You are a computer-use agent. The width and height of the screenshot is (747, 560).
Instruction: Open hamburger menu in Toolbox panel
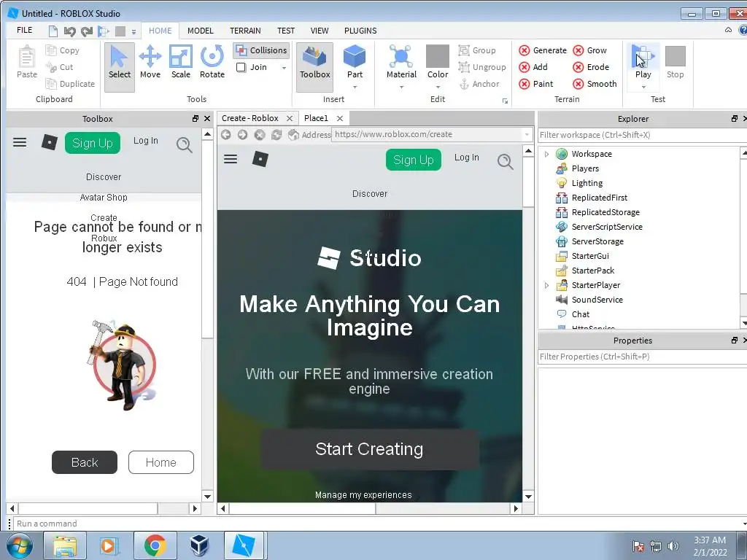point(20,142)
